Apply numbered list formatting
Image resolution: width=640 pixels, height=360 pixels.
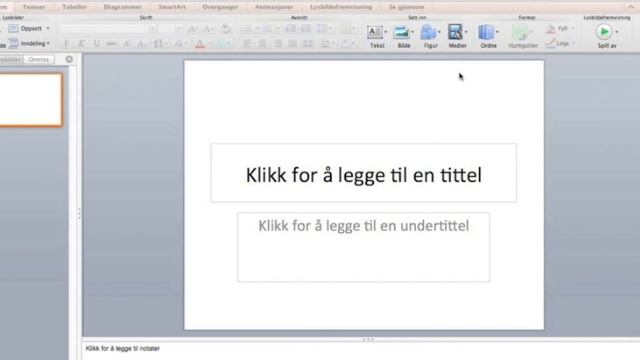click(x=268, y=29)
